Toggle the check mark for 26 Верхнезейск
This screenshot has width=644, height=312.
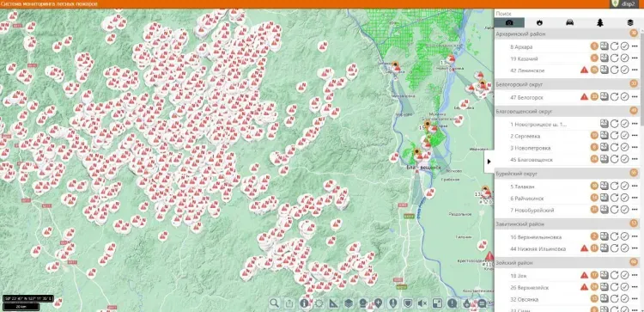[625, 287]
